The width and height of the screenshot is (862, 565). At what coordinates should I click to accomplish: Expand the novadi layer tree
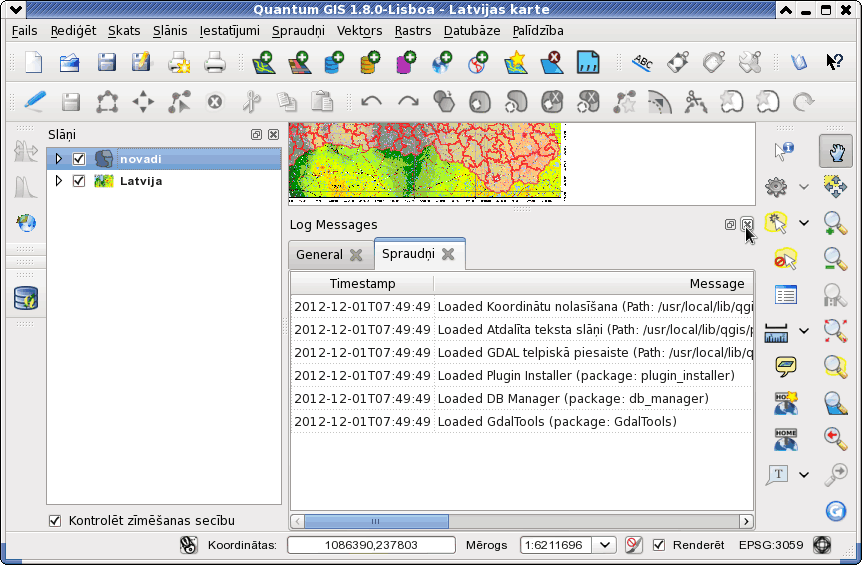[59, 159]
